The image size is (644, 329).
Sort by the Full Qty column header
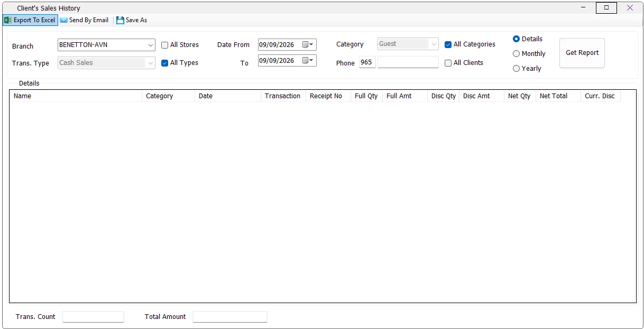(366, 96)
